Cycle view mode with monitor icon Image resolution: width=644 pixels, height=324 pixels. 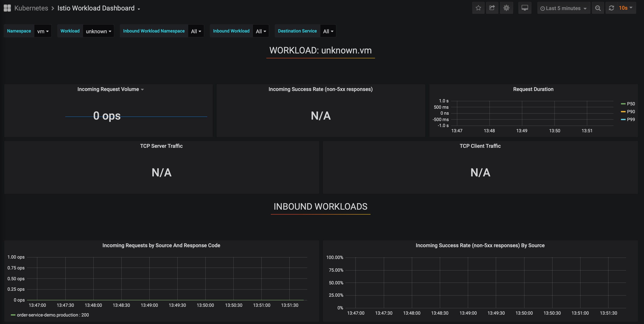525,8
